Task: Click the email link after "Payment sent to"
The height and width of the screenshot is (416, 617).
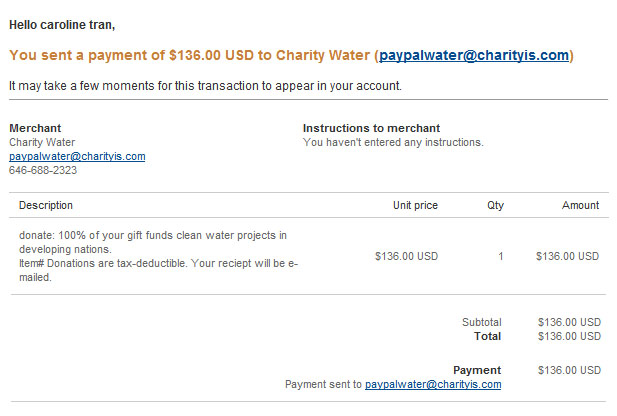Action: 433,384
